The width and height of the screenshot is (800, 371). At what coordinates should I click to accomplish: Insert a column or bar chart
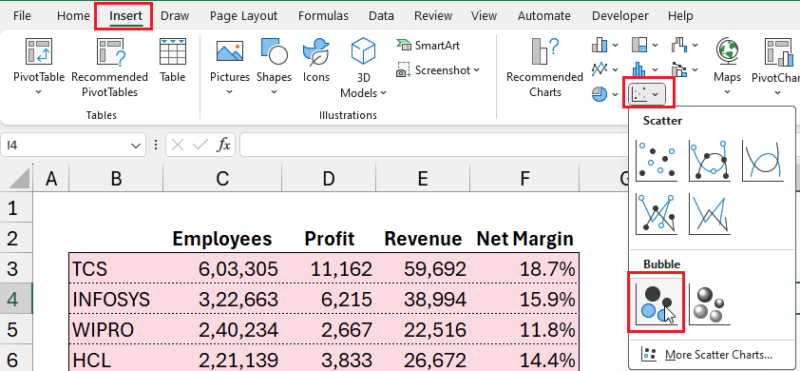pyautogui.click(x=605, y=45)
